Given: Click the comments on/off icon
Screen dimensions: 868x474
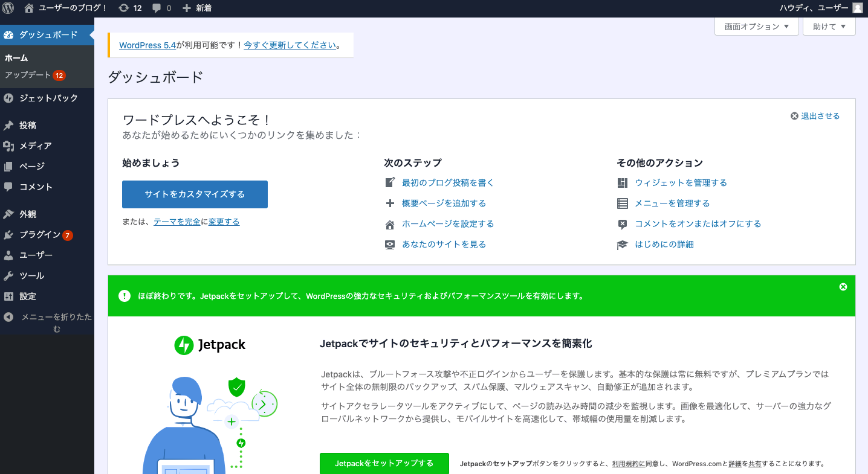Looking at the screenshot, I should point(623,224).
